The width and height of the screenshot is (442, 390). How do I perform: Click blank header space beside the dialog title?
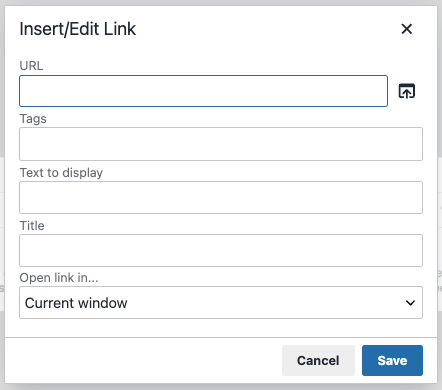tap(267, 29)
